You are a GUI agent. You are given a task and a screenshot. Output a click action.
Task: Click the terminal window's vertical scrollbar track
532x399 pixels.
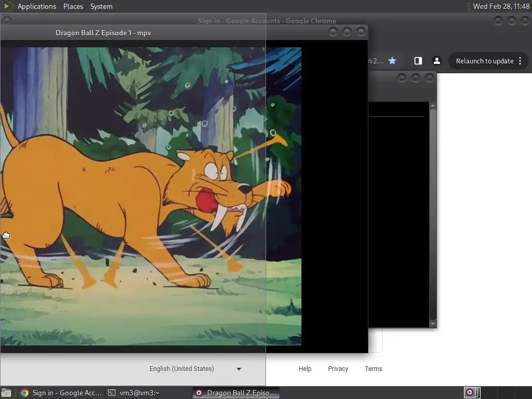pos(433,215)
